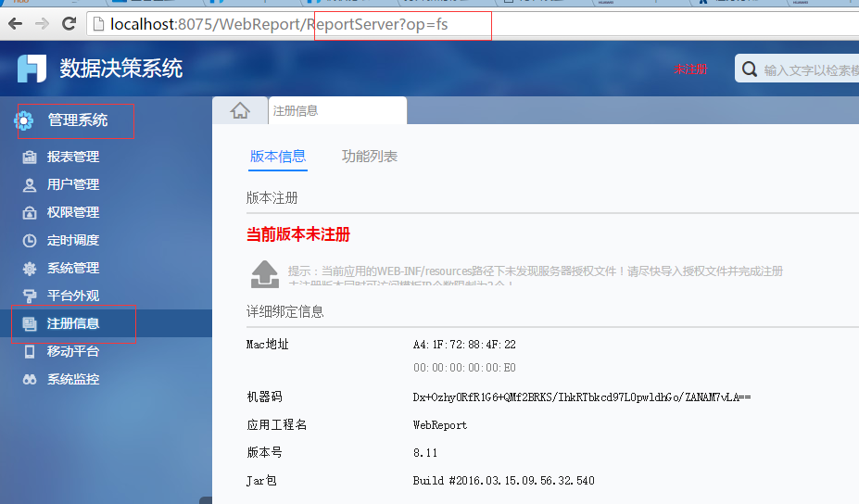Open 平台外观 via its paint roller icon

[30, 296]
